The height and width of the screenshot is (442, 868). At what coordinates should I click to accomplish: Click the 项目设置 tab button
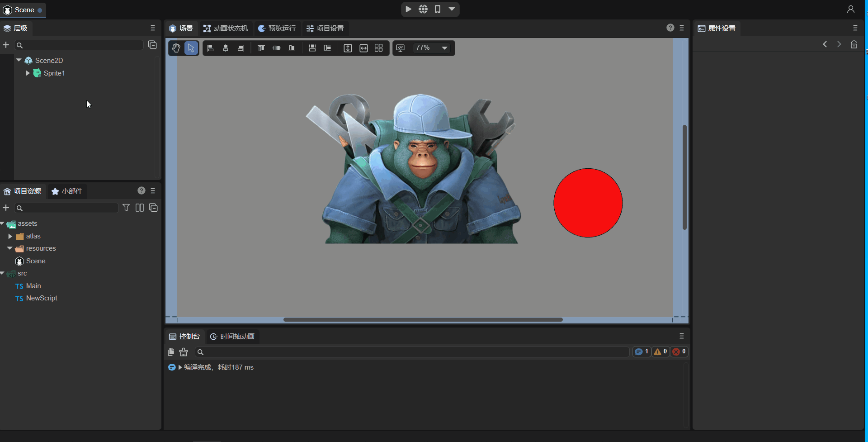(325, 29)
